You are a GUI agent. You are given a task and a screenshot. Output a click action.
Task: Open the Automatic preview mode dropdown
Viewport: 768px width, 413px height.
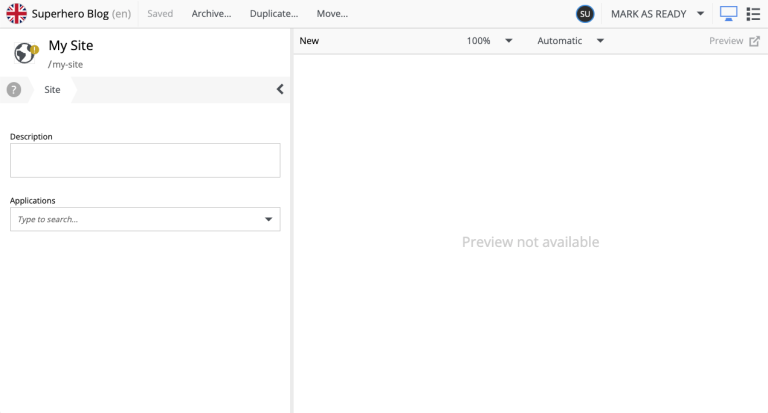click(x=600, y=41)
